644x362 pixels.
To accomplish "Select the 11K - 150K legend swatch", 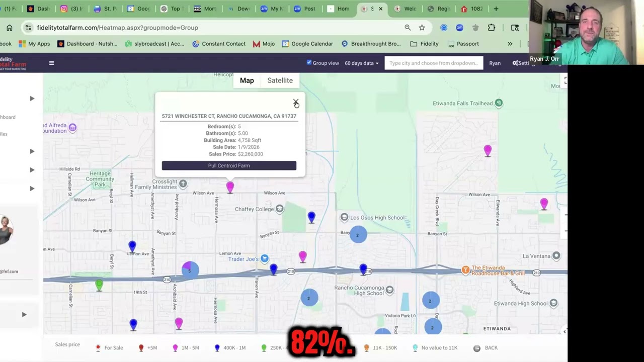I will (366, 348).
